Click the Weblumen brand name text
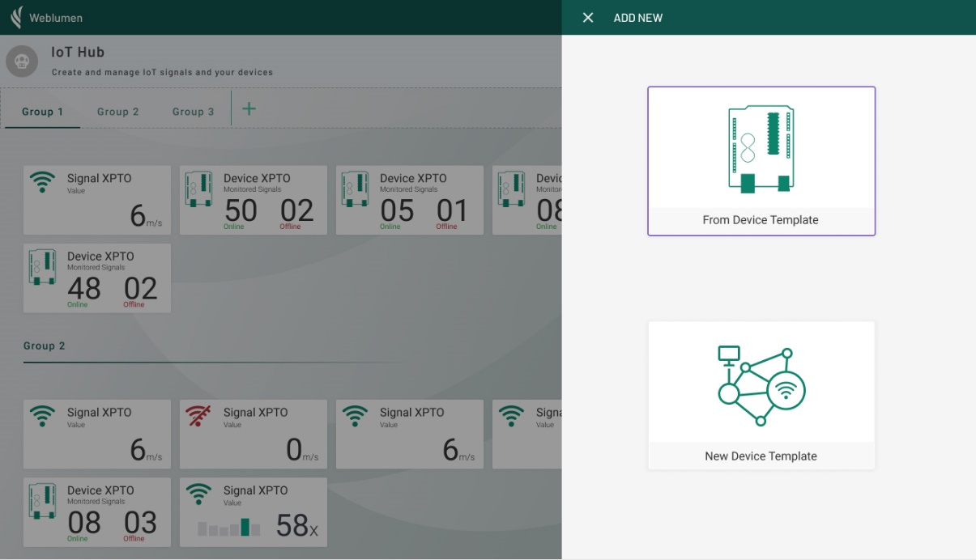 [56, 18]
